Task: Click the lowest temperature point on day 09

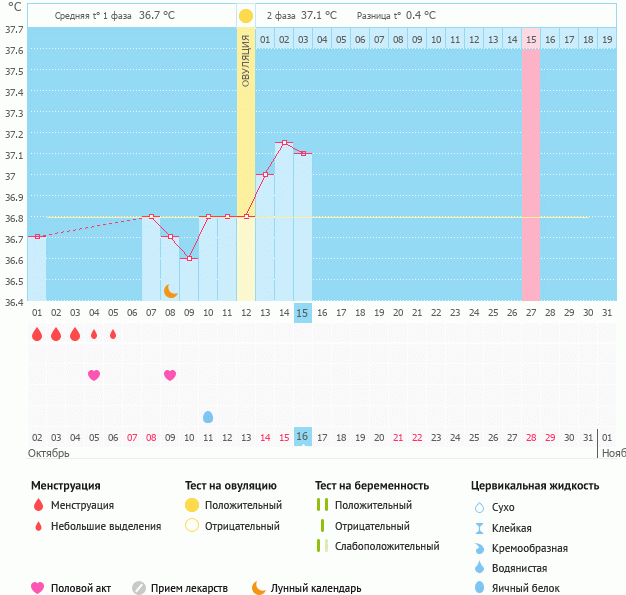Action: click(x=189, y=258)
